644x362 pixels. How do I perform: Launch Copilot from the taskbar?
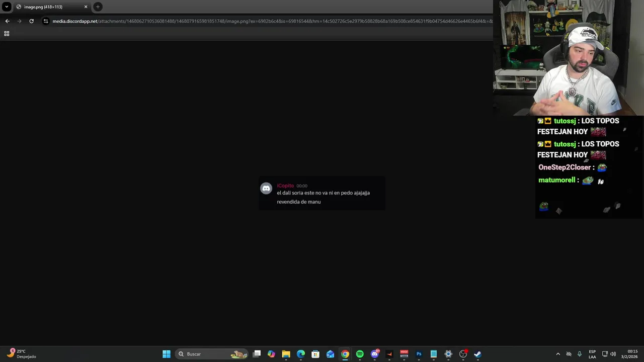click(x=271, y=354)
